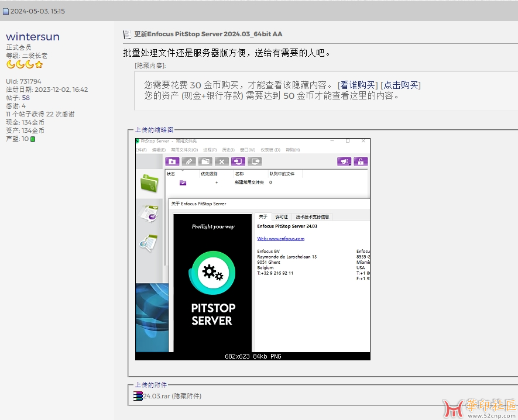Select the magnifier preflight document sidebar icon

[148, 243]
